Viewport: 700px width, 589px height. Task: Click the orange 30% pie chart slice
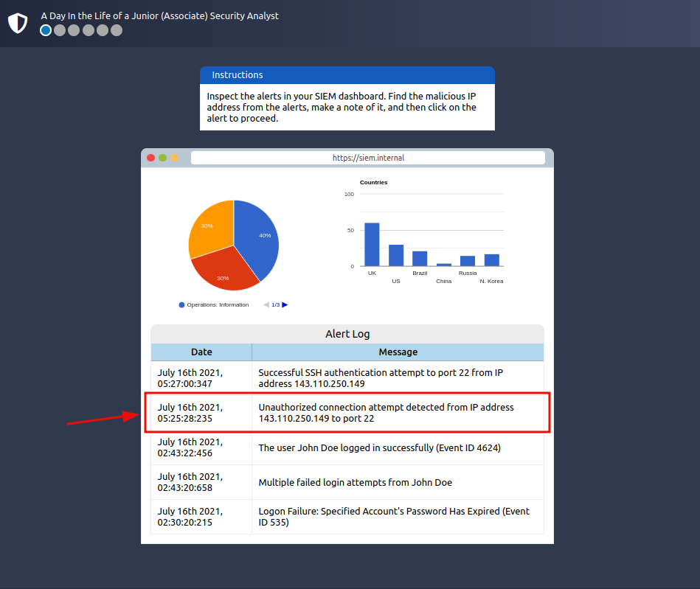[x=209, y=226]
